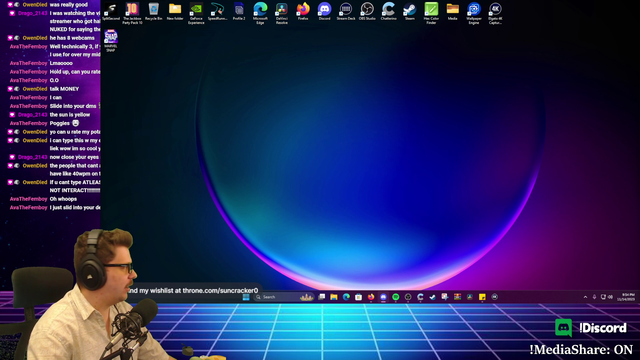Launch Microsoft Edge from the desktop
The width and height of the screenshot is (640, 360).
coord(260,13)
